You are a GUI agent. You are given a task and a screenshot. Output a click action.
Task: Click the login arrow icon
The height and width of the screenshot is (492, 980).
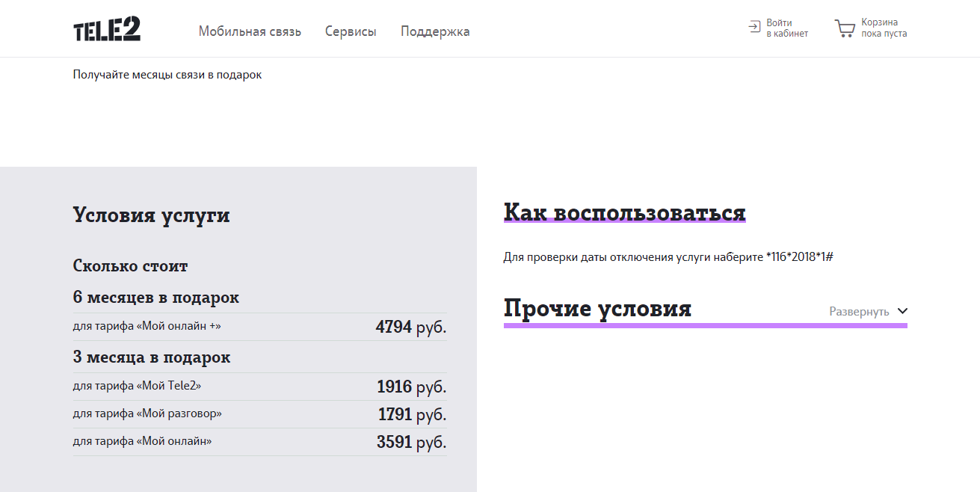click(x=754, y=28)
